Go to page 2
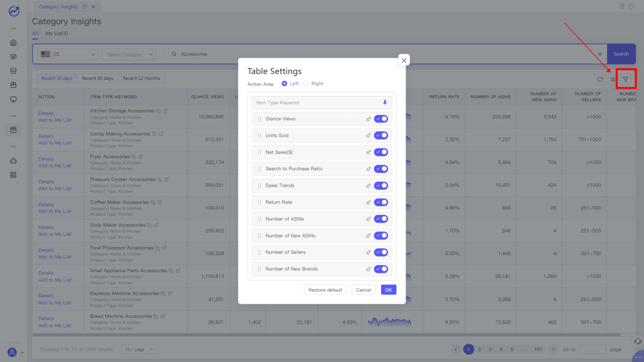 479,349
